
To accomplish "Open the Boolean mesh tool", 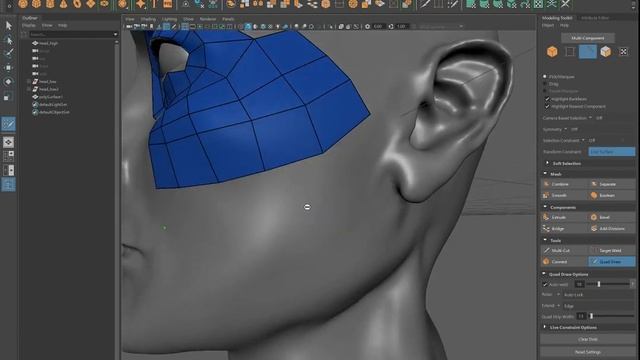I will 612,196.
